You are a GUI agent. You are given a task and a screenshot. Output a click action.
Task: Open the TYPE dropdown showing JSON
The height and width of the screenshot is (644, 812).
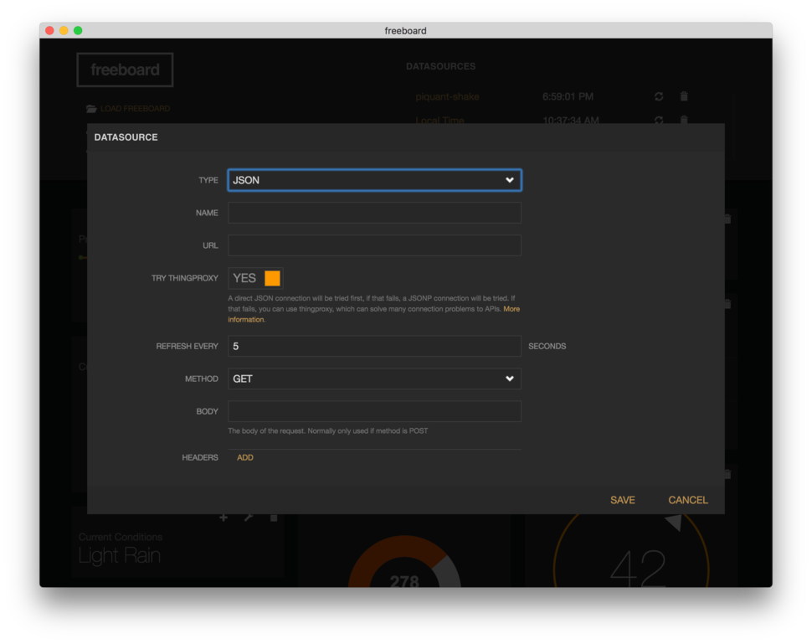click(x=374, y=179)
